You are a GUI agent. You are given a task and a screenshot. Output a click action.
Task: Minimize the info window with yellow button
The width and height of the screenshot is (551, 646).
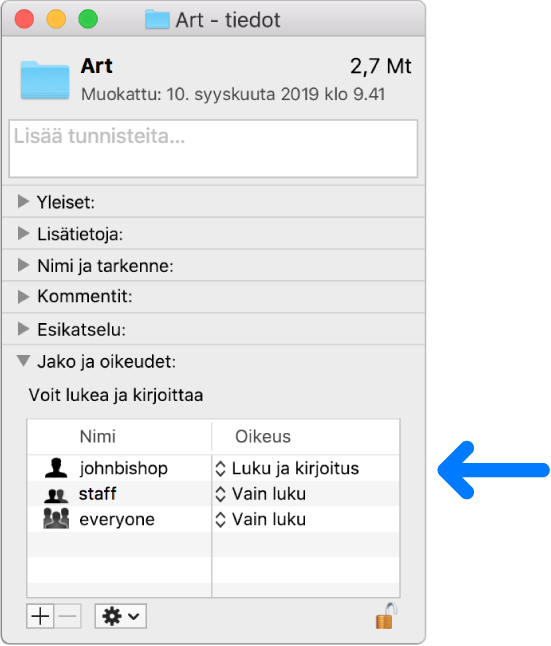tap(56, 19)
